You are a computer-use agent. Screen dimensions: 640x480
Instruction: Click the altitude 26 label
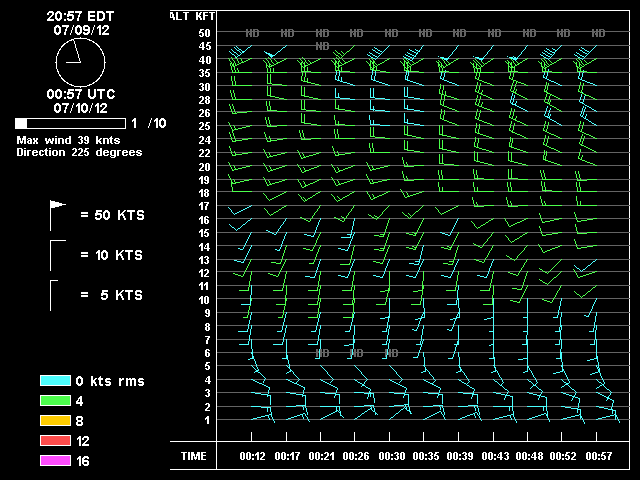point(204,113)
